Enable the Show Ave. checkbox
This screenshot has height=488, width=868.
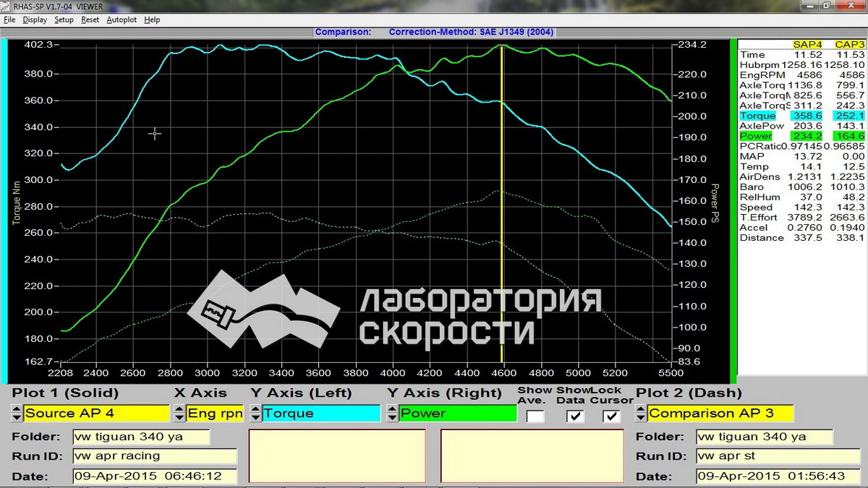(x=535, y=416)
